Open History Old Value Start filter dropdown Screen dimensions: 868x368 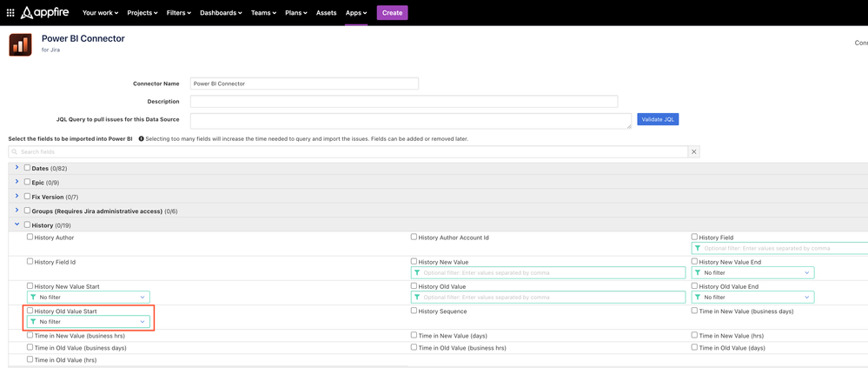89,321
